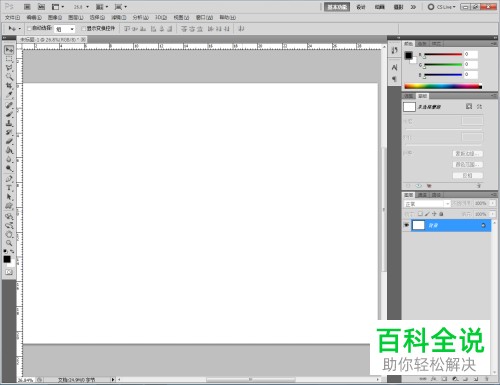Open the layer blend mode dropdown

[x=427, y=204]
